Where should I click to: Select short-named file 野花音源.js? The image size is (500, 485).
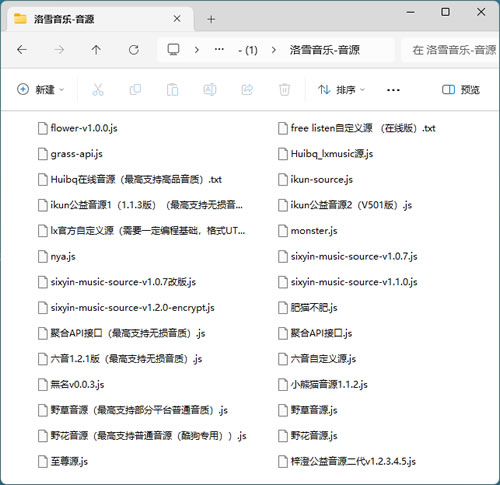(x=308, y=436)
